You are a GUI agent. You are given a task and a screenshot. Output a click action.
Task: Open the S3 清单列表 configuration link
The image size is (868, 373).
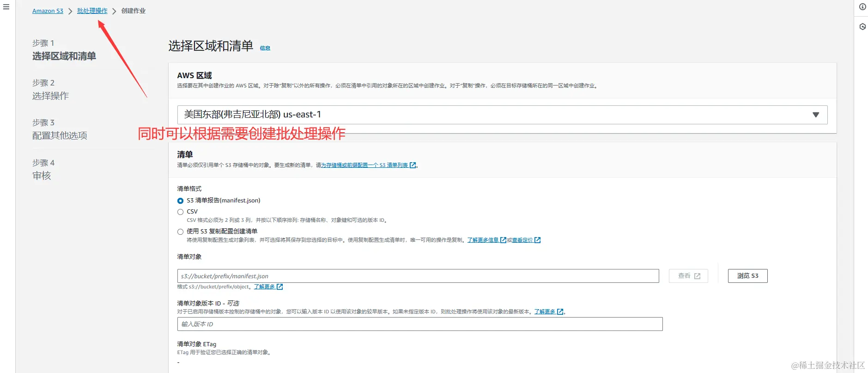[x=369, y=165]
